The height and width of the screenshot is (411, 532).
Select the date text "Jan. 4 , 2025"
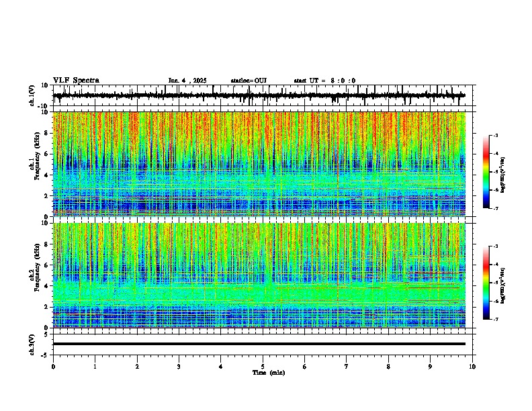pyautogui.click(x=187, y=81)
